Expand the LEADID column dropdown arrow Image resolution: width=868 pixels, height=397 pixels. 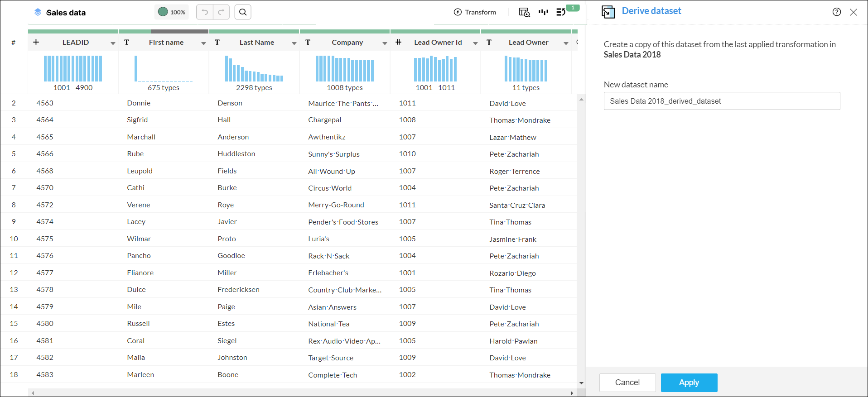click(113, 43)
